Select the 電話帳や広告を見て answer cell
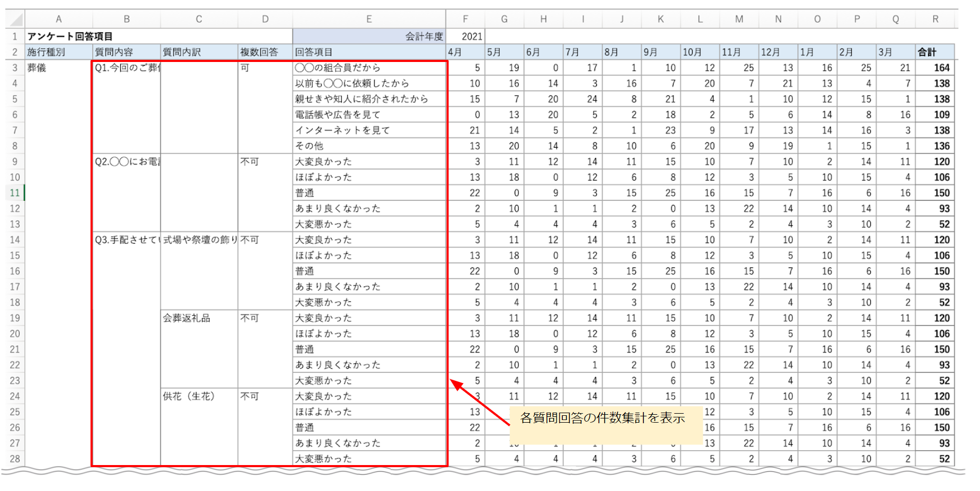The image size is (980, 491). click(x=369, y=115)
